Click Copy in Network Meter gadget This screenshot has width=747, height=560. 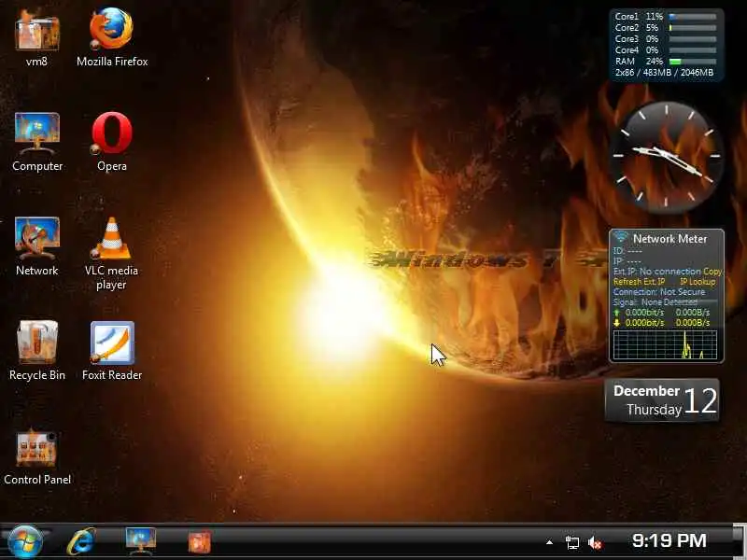click(712, 272)
